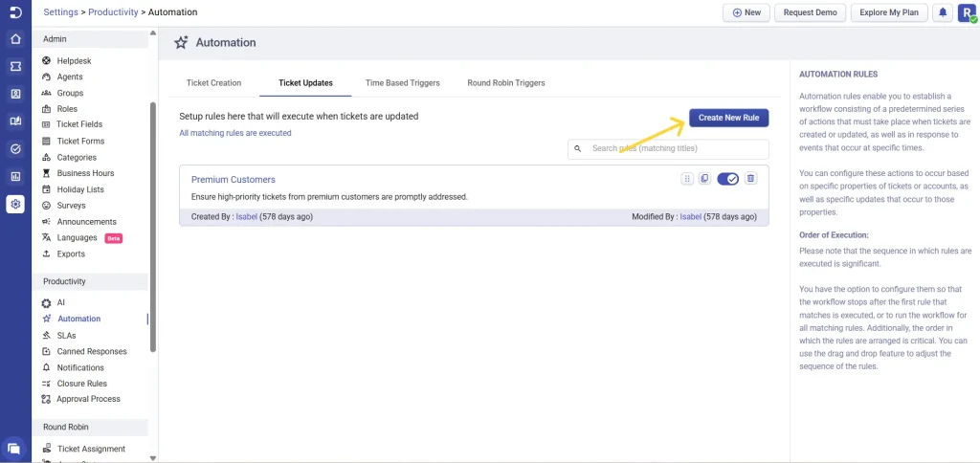Click the All matching rules are executed link

[235, 133]
